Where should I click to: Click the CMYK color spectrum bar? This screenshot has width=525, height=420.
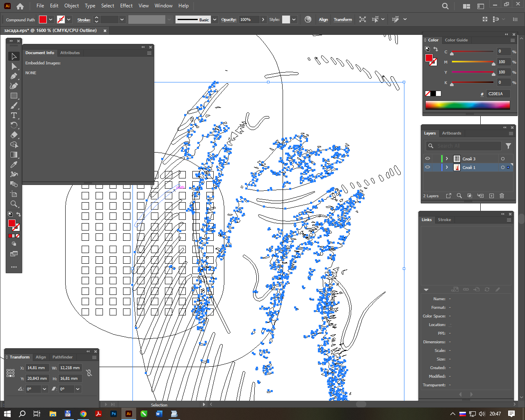pos(468,105)
